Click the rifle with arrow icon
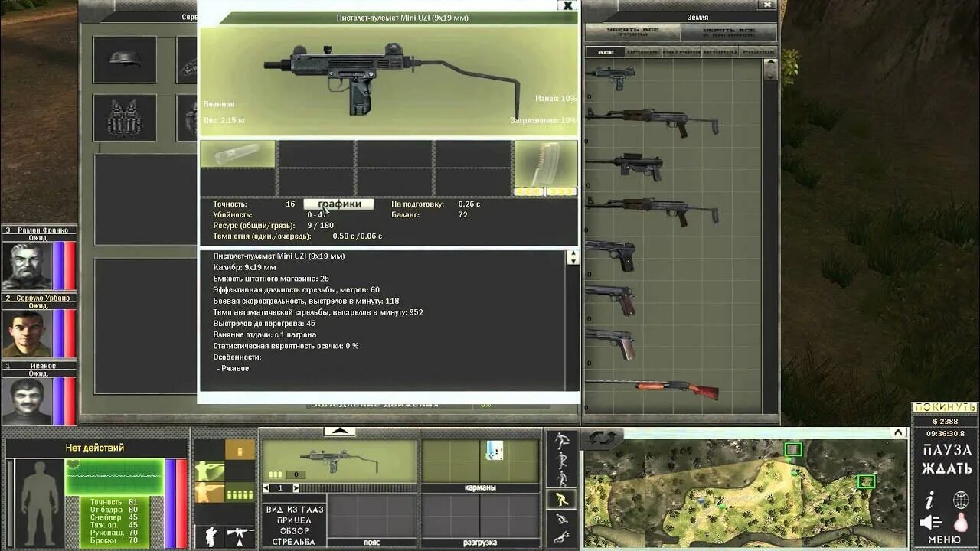 [240, 536]
